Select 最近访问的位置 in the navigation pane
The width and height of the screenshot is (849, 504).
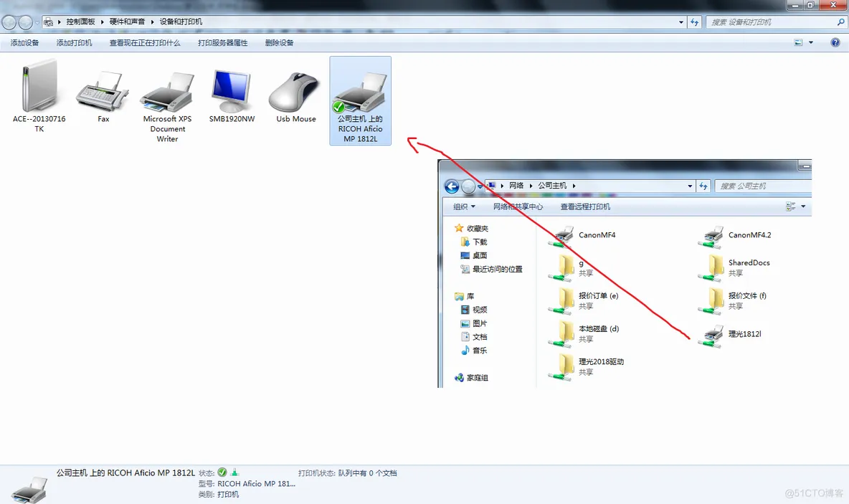(491, 269)
